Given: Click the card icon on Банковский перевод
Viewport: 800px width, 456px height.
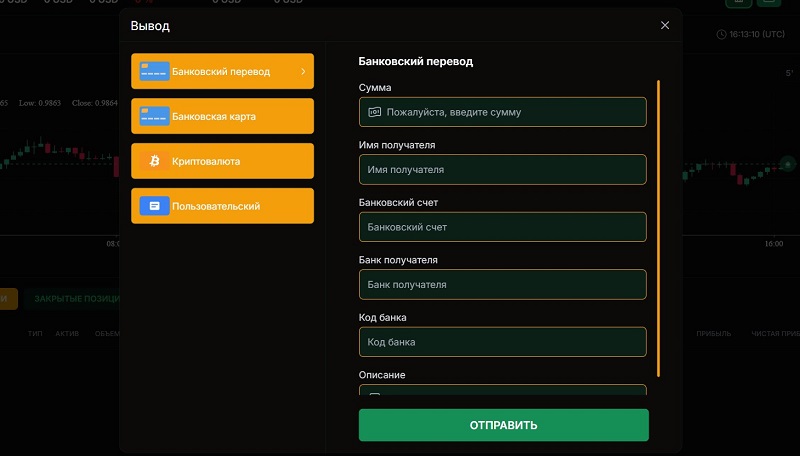Looking at the screenshot, I should click(154, 71).
